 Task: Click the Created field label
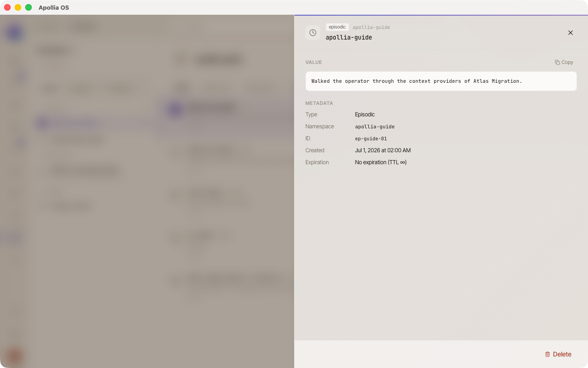pos(315,150)
